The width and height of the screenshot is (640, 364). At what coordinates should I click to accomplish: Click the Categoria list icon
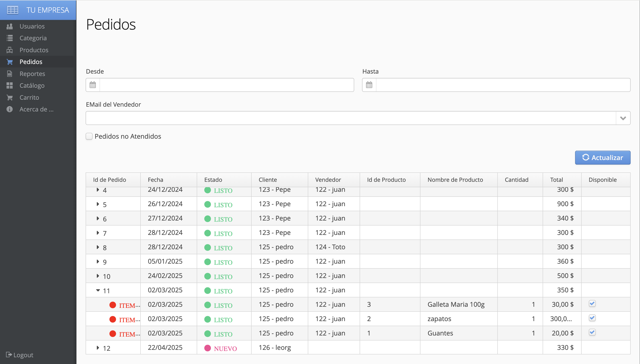(10, 38)
